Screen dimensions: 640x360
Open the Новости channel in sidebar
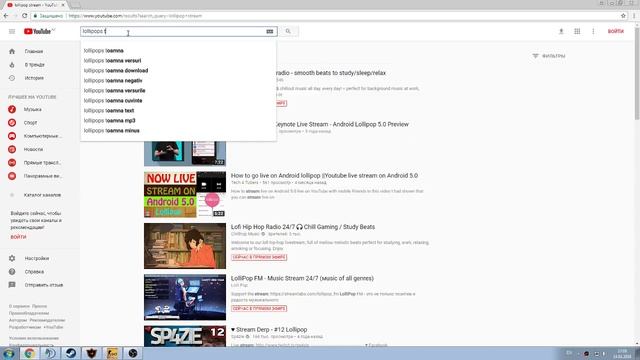(x=40, y=149)
